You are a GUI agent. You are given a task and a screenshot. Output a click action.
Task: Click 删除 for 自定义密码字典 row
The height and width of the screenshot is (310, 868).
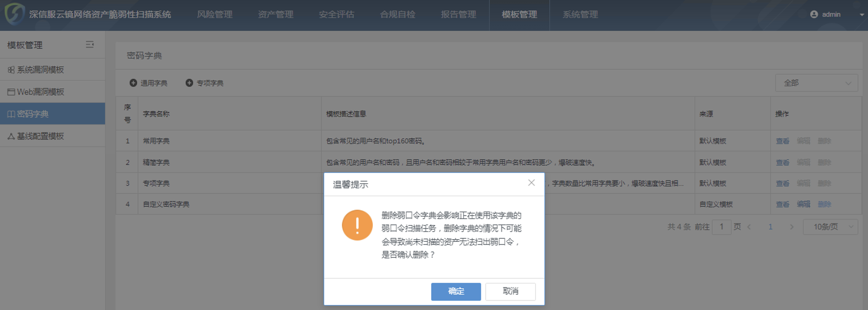pos(825,204)
